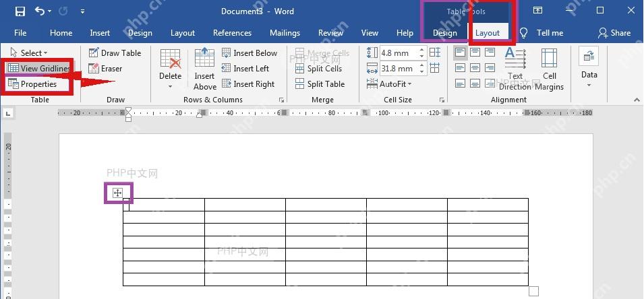Select Align Center Left
644x299 pixels.
pos(461,68)
